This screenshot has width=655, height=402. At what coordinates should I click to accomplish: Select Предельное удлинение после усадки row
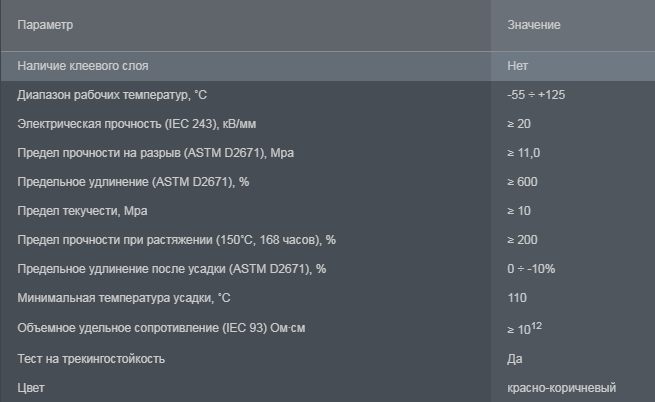point(328,269)
